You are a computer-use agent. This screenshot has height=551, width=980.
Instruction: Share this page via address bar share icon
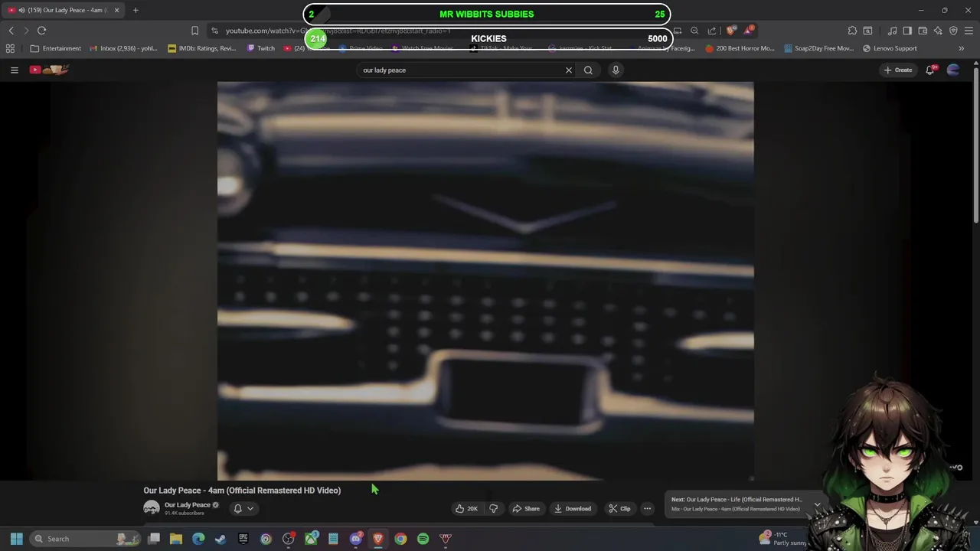pyautogui.click(x=712, y=31)
